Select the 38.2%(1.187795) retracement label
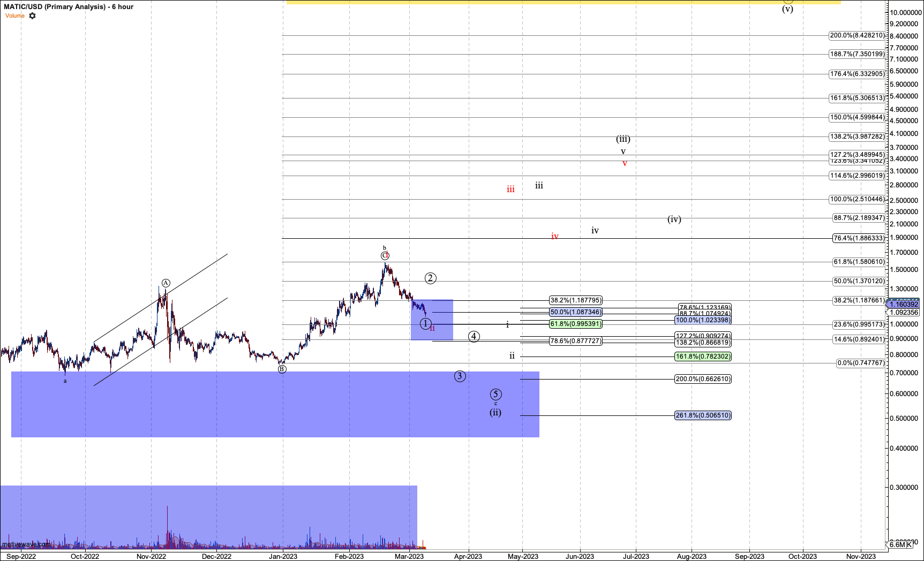This screenshot has width=924, height=561. tap(576, 300)
